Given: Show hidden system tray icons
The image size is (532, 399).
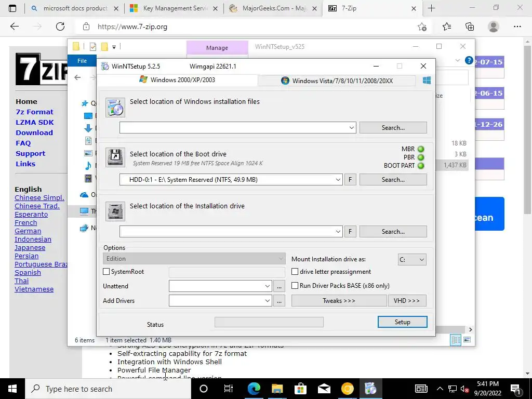Looking at the screenshot, I should tap(440, 389).
